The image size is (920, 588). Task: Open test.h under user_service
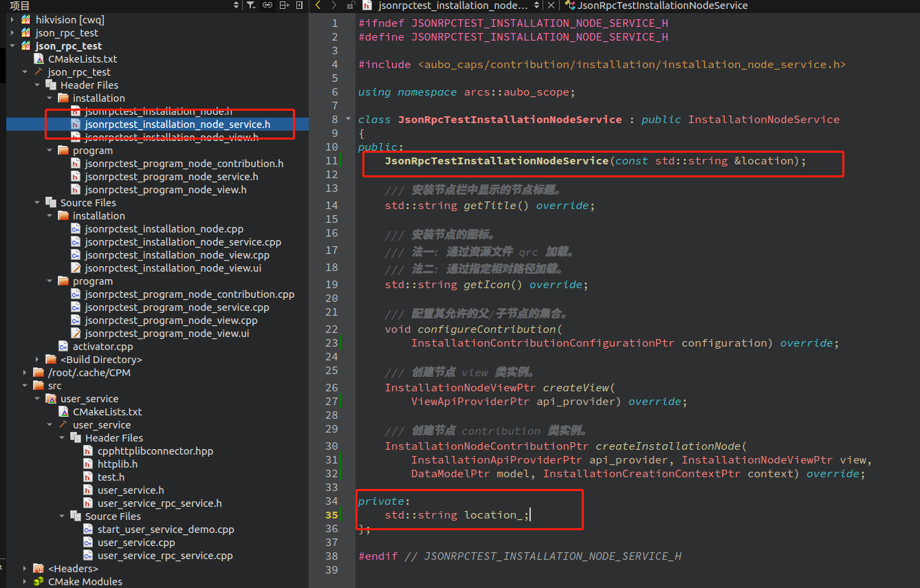coord(111,477)
